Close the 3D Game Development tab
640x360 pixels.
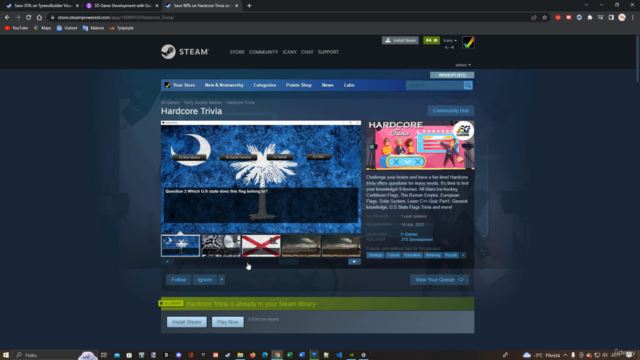pyautogui.click(x=157, y=6)
